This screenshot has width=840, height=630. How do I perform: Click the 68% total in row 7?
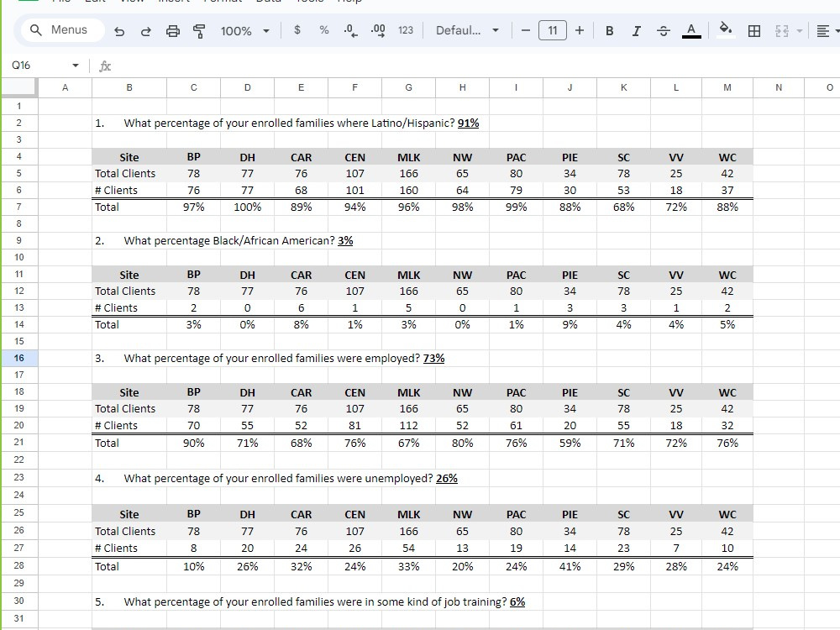point(623,207)
